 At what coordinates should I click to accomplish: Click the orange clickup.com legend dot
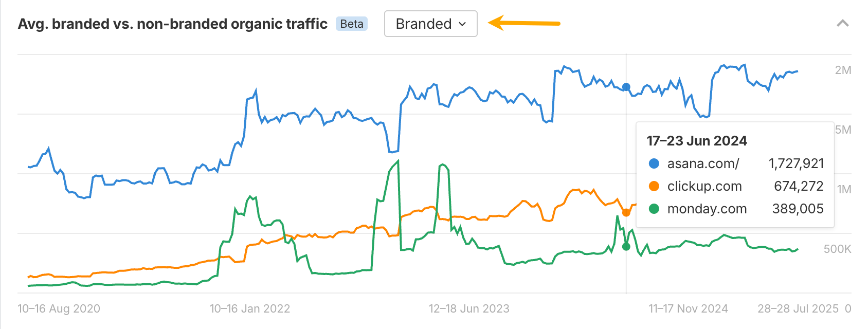tap(653, 186)
